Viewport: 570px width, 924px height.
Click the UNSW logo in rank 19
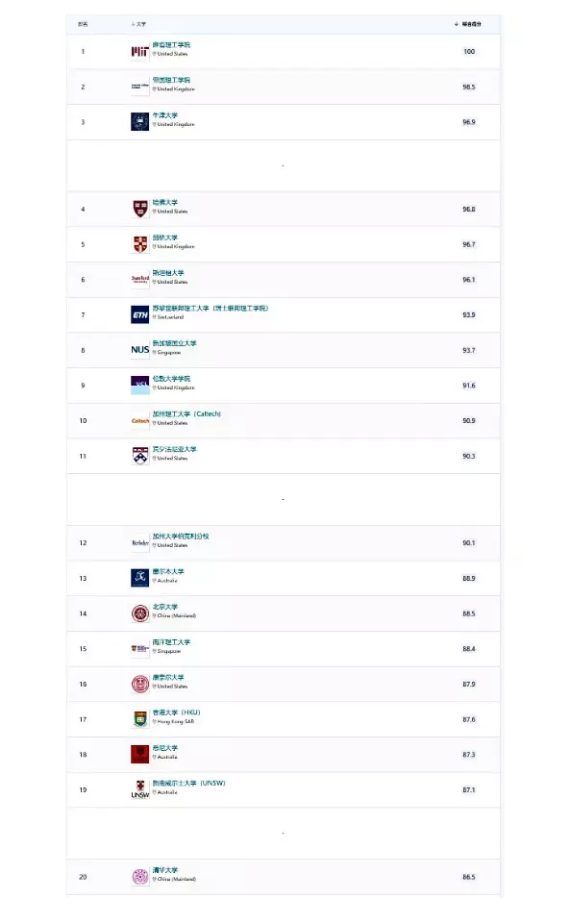[x=139, y=789]
